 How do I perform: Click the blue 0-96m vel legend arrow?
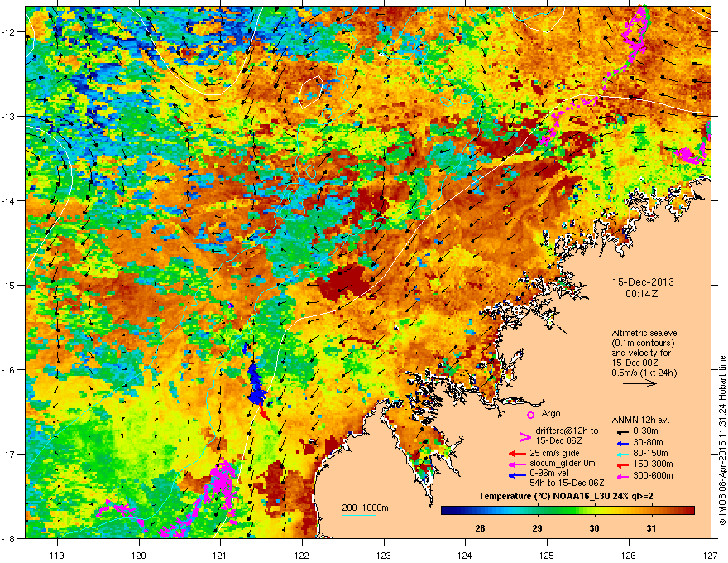tap(517, 474)
